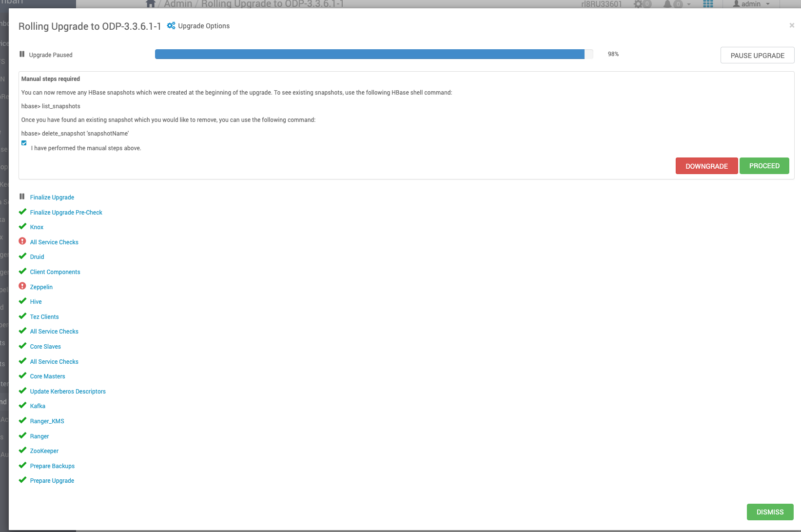Click the pause icon beside Upgrade Paused
Screen dimensions: 801x532
(22, 54)
